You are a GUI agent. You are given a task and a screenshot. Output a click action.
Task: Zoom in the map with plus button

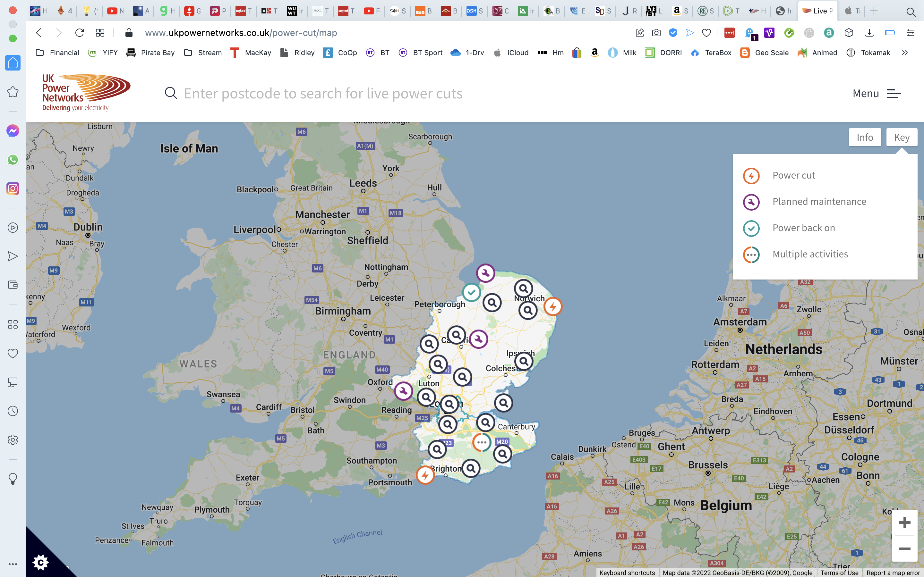coord(904,523)
